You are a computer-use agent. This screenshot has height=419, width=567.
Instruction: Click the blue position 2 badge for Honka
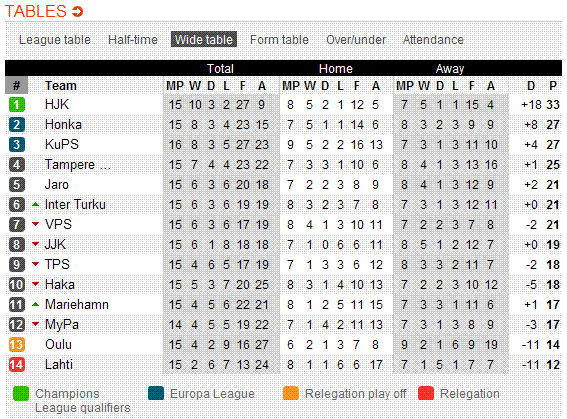pyautogui.click(x=17, y=125)
